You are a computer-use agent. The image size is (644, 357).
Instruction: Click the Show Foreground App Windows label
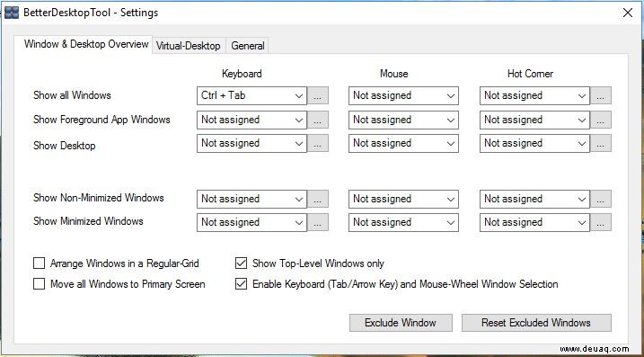[x=101, y=120]
